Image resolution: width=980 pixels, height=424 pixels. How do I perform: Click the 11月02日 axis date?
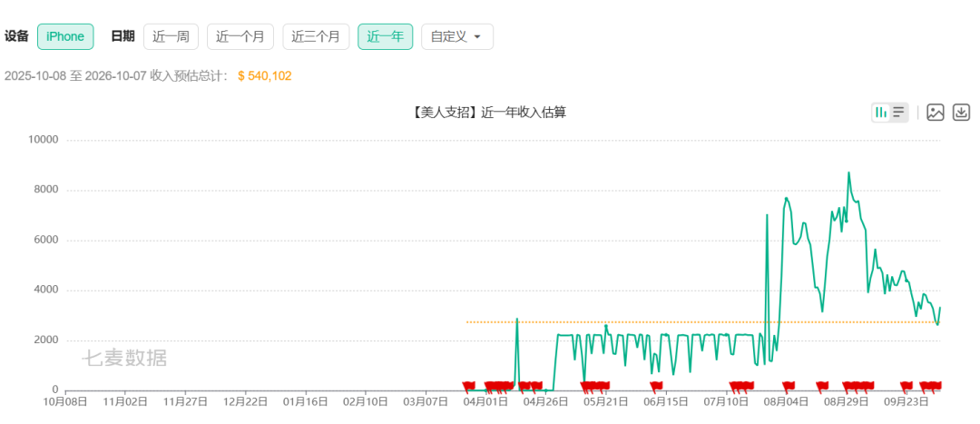125,402
